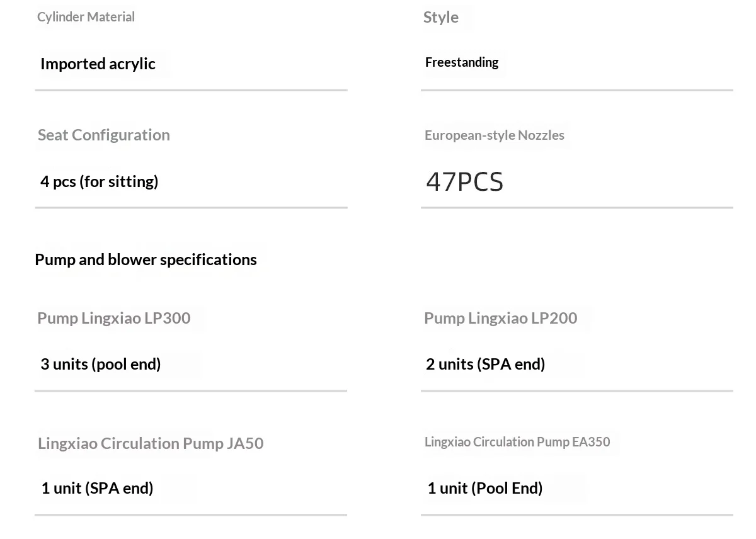Click Lingxiao Circulation Pump JA50 label

click(151, 443)
